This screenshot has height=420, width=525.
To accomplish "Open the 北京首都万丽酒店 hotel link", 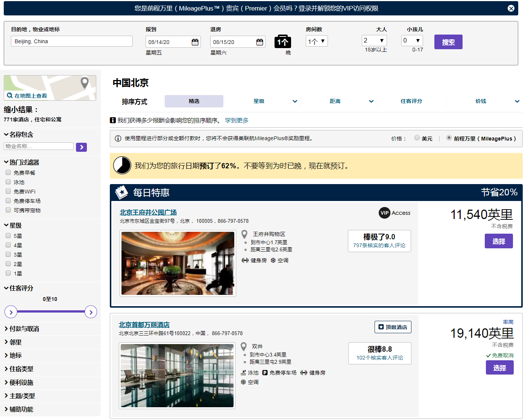I will click(144, 325).
